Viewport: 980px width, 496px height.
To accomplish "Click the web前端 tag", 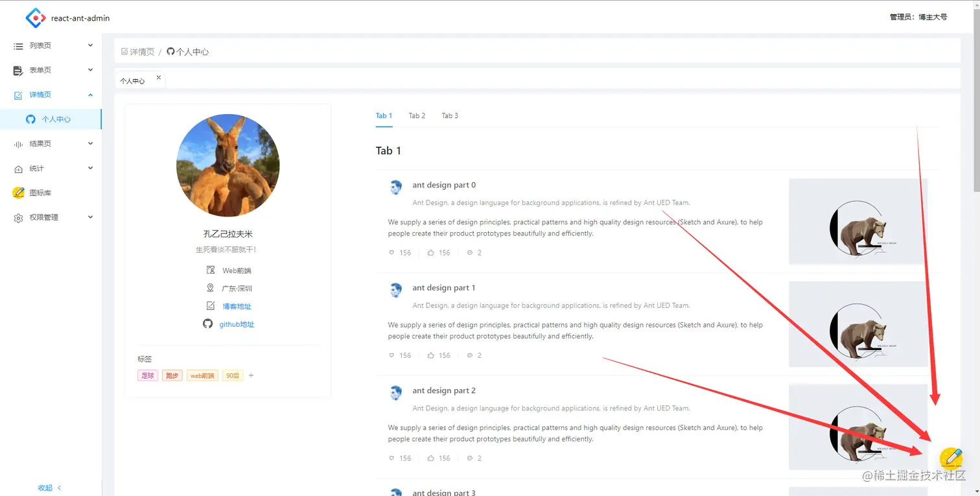I will 202,375.
